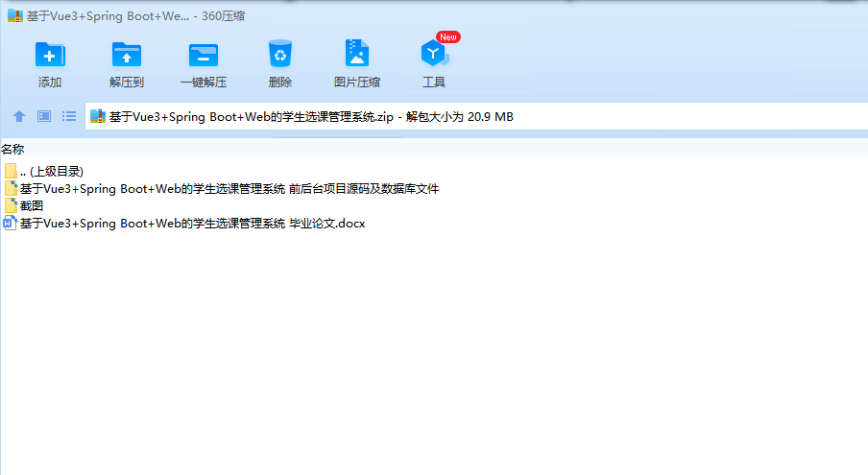The height and width of the screenshot is (475, 868).
Task: Click the 解压到 (Extract to) icon
Action: 126,54
